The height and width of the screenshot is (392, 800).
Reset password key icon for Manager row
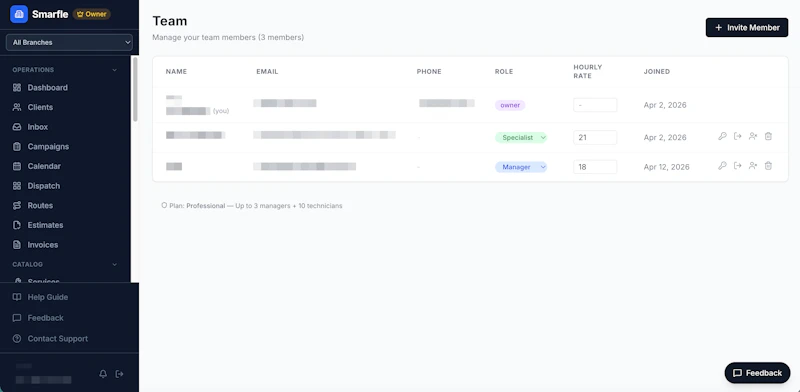click(x=722, y=166)
